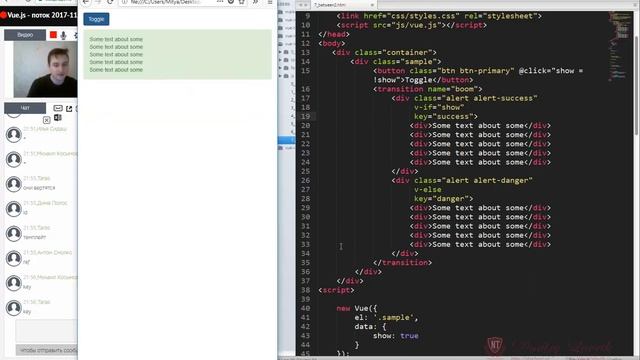Expand the fourth collapsed folder in Sublime sidebar
The height and width of the screenshot is (360, 640).
click(280, 76)
